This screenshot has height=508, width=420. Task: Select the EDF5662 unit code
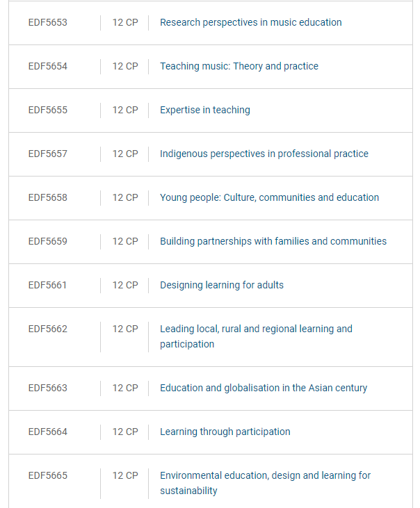(48, 329)
